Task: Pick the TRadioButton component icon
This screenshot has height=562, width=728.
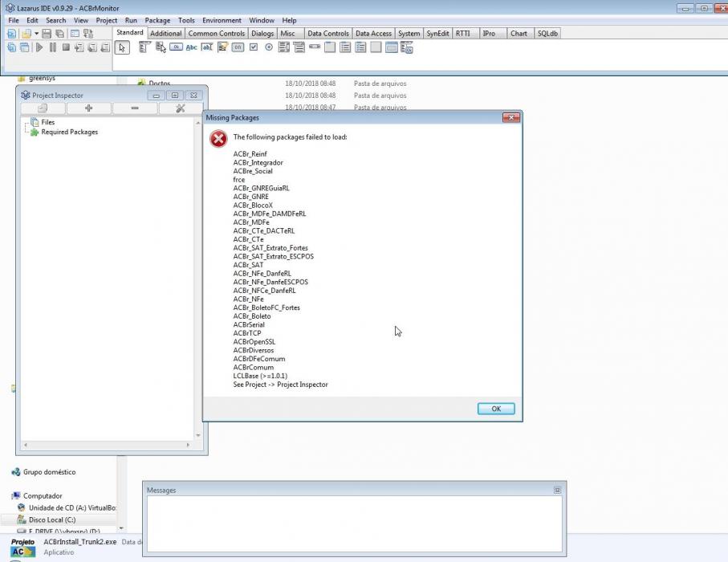Action: tap(269, 47)
